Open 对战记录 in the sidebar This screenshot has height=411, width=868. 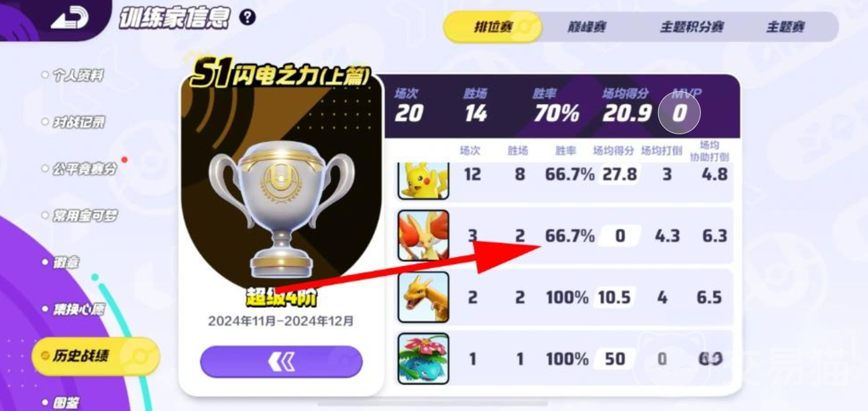pos(78,122)
